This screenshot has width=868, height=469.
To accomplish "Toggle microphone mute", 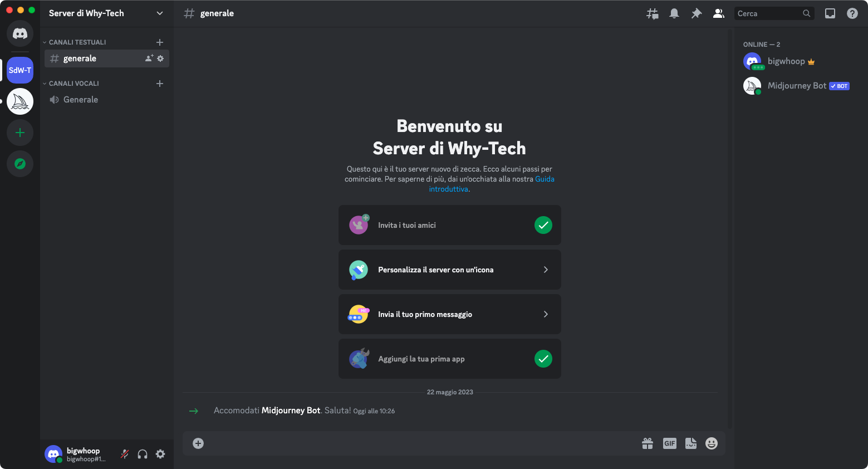I will pyautogui.click(x=125, y=454).
